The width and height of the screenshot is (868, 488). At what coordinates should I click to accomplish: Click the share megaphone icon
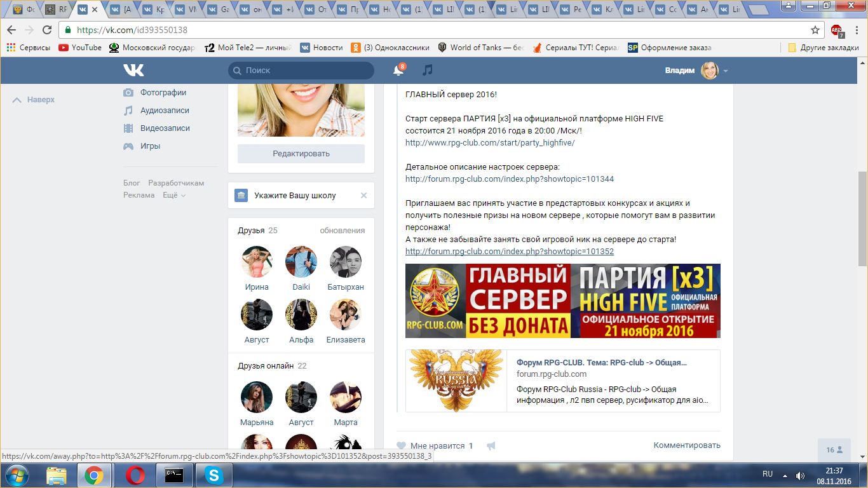(x=491, y=446)
